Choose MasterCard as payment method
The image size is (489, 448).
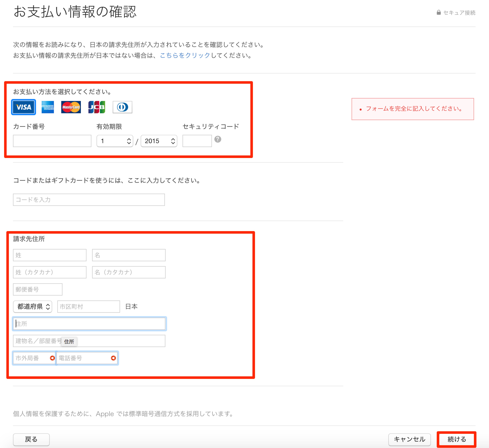[x=71, y=107]
